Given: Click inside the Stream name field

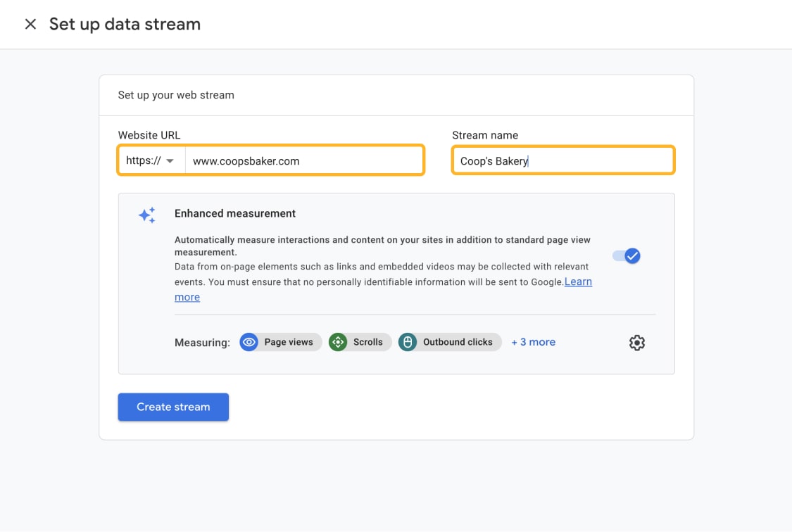Looking at the screenshot, I should click(562, 160).
